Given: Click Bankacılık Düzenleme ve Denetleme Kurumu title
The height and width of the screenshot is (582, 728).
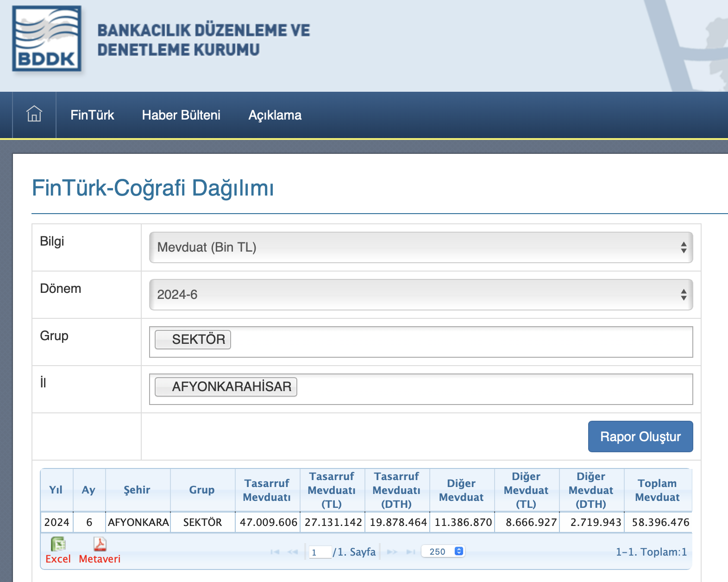Looking at the screenshot, I should [203, 40].
